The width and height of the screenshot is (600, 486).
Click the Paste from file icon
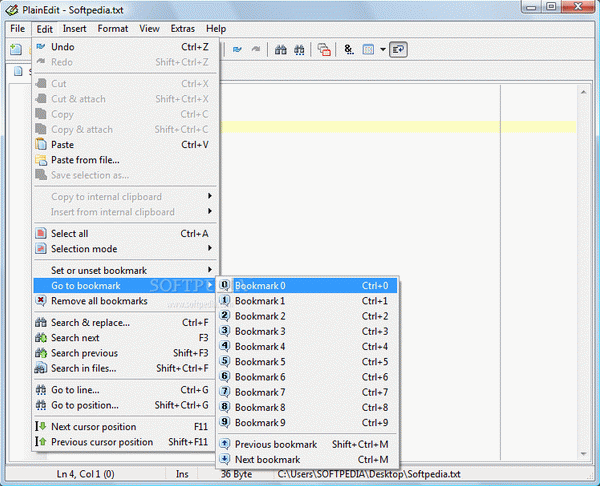(41, 160)
